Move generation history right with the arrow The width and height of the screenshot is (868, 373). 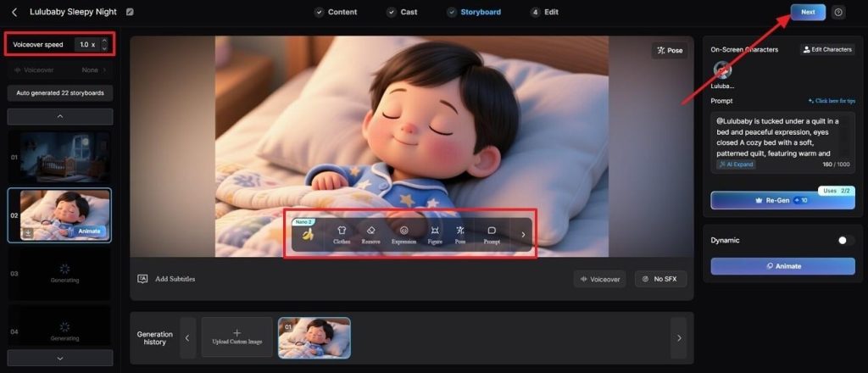(x=679, y=338)
